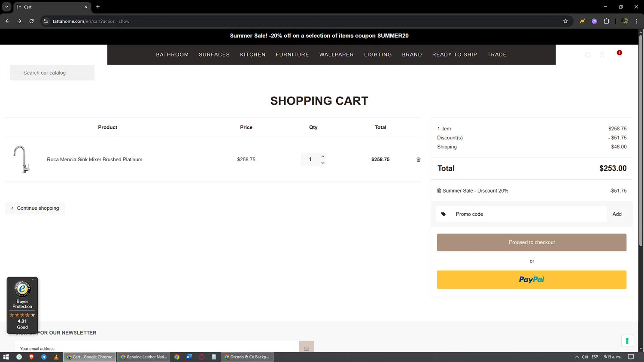Reload the cart page
The image size is (644, 362).
point(31,21)
